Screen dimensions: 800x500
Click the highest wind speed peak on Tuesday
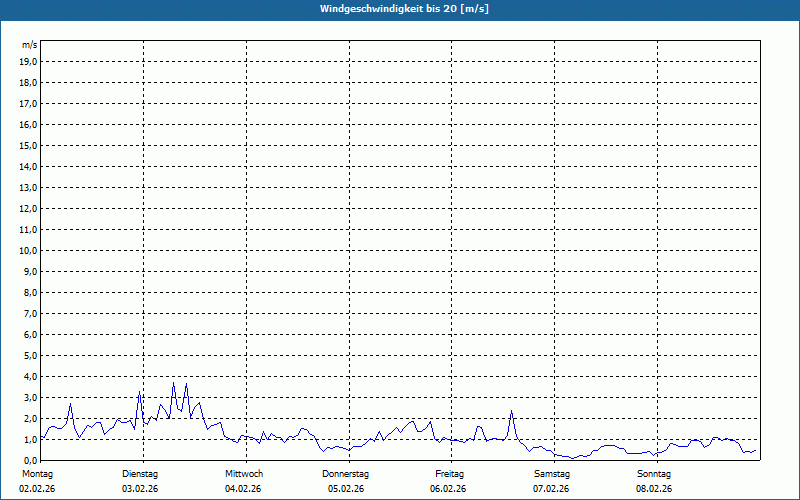click(x=174, y=383)
